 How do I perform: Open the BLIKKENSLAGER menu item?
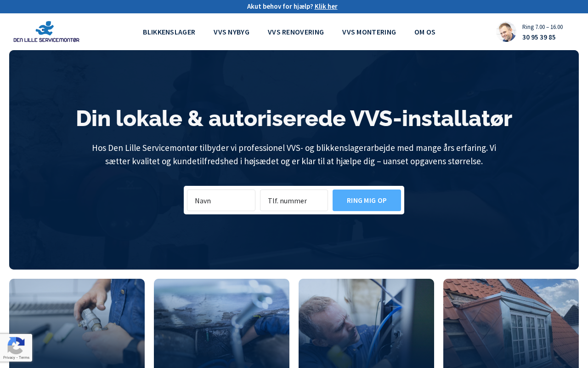pos(169,32)
